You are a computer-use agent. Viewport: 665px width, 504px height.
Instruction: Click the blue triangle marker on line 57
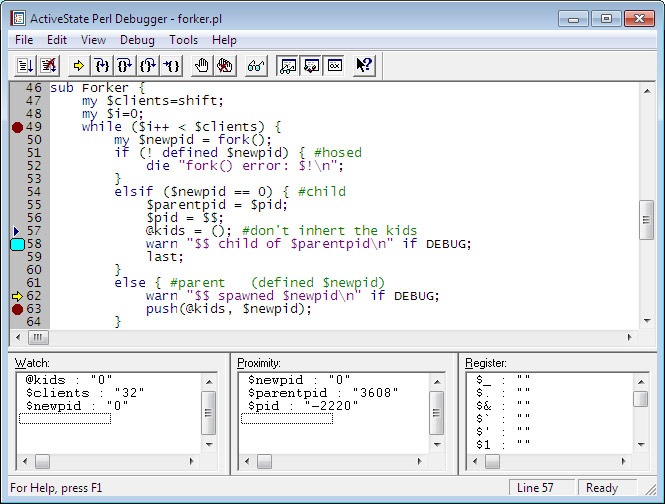(17, 231)
